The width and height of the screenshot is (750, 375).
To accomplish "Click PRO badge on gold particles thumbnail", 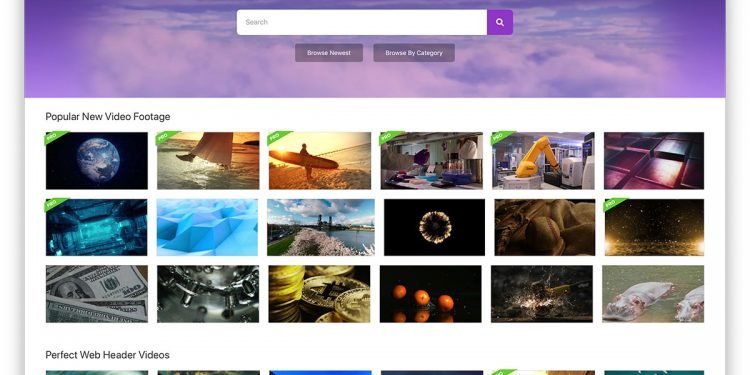I will pyautogui.click(x=612, y=203).
